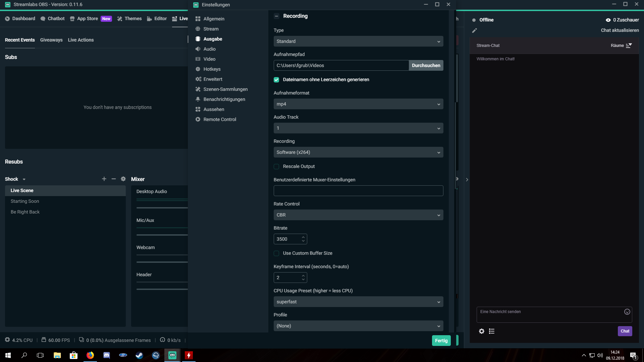The image size is (644, 362).
Task: Click the Fertig done button
Action: tap(441, 341)
